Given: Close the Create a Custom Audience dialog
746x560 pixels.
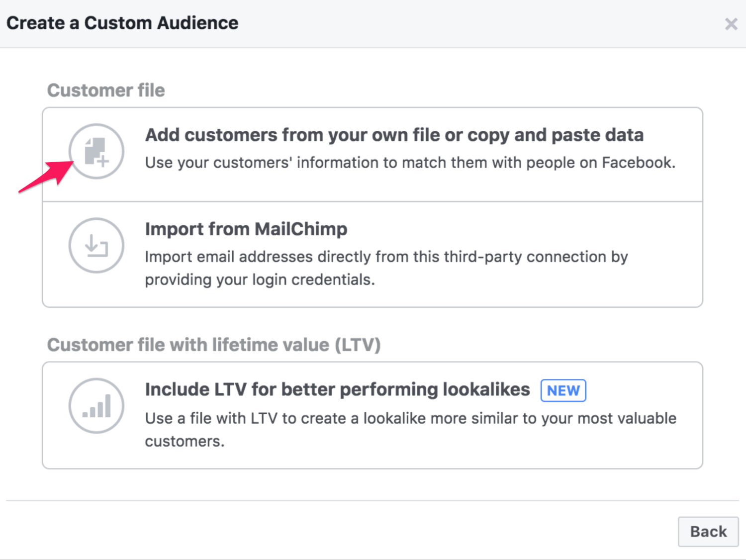Looking at the screenshot, I should [731, 24].
